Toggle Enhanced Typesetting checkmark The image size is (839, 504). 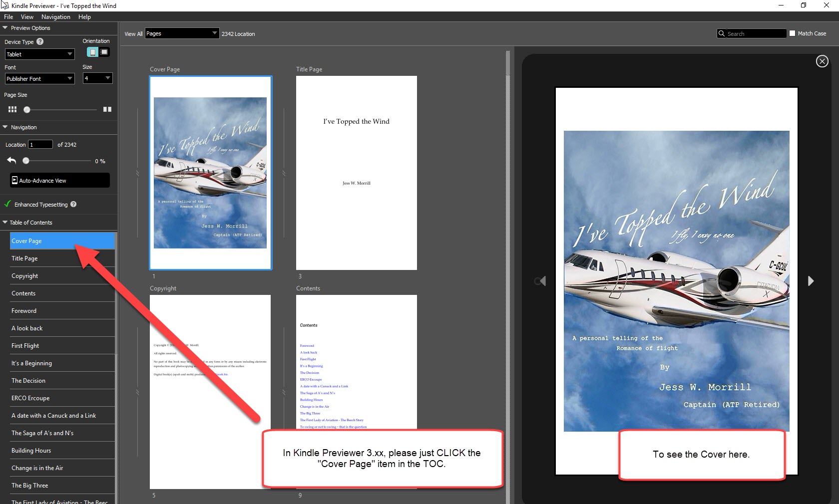(x=7, y=204)
